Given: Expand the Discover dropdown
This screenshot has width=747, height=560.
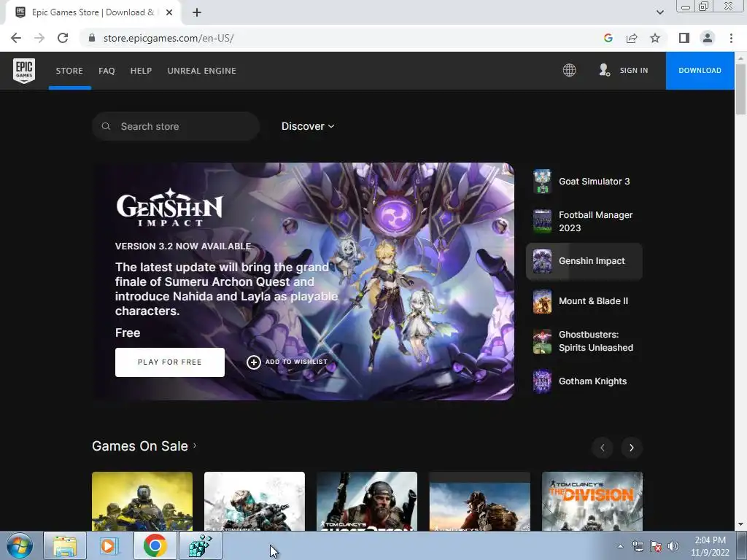Looking at the screenshot, I should click(308, 126).
